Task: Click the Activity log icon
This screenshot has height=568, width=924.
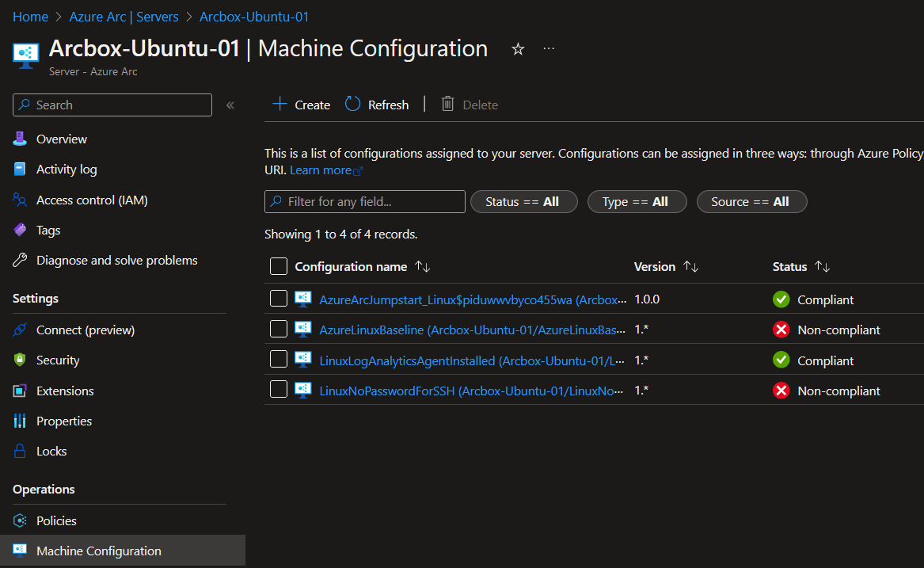Action: [20, 170]
